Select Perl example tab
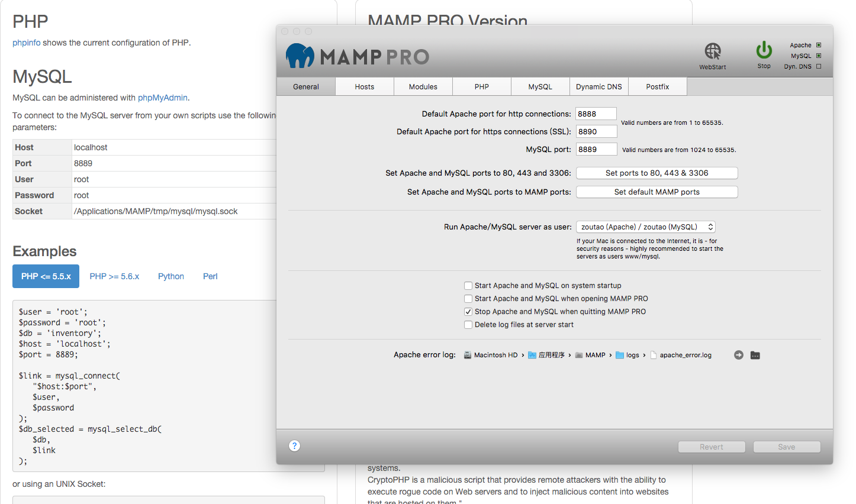This screenshot has height=504, width=856. [x=210, y=276]
